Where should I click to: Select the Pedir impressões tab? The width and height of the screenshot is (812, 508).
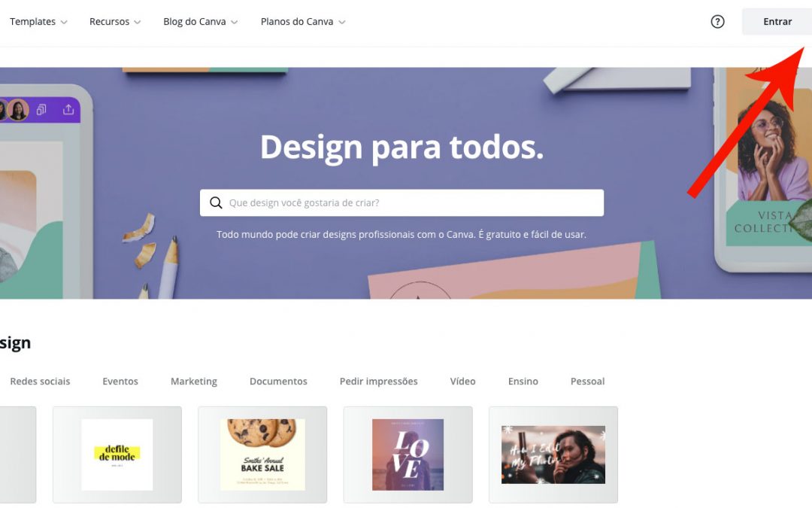(378, 382)
